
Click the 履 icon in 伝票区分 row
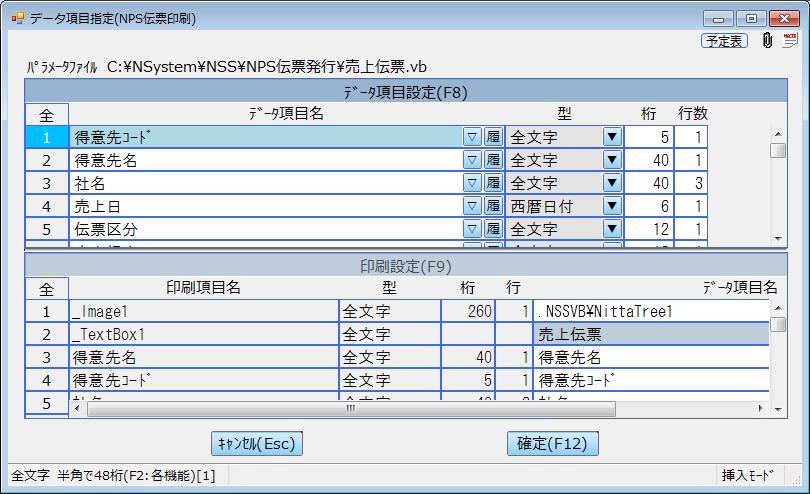coord(493,229)
